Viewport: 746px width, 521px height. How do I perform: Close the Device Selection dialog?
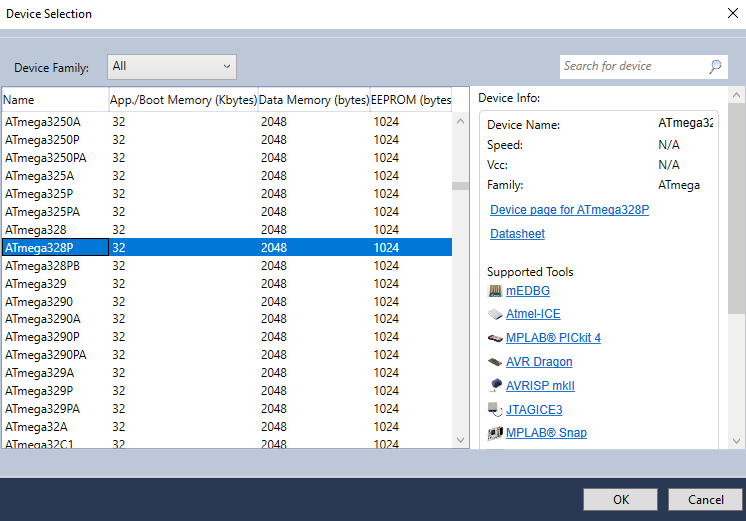[x=733, y=13]
